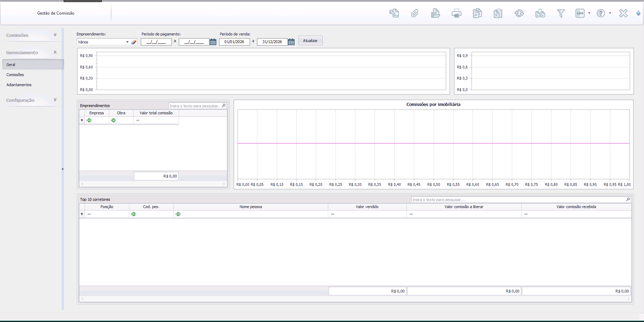Click the funnel filter icon

click(561, 14)
